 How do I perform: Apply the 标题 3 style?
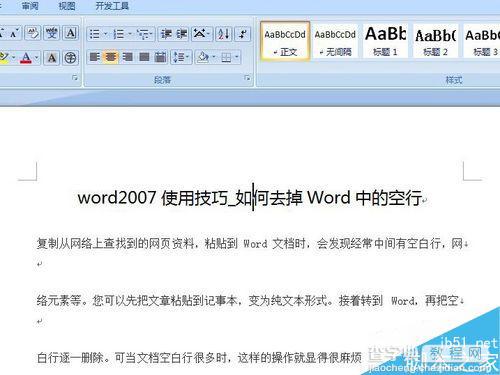pyautogui.click(x=481, y=41)
